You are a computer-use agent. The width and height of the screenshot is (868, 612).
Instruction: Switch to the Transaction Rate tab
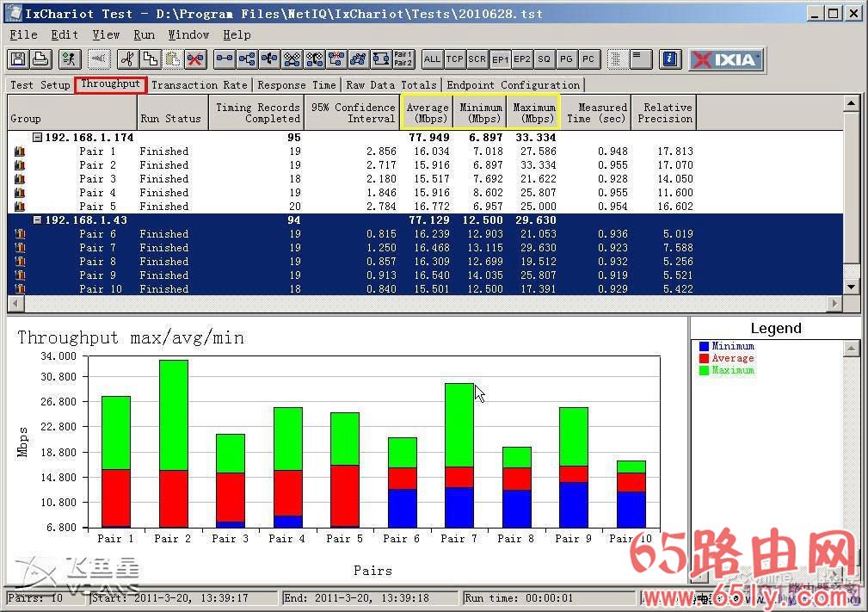pos(200,84)
